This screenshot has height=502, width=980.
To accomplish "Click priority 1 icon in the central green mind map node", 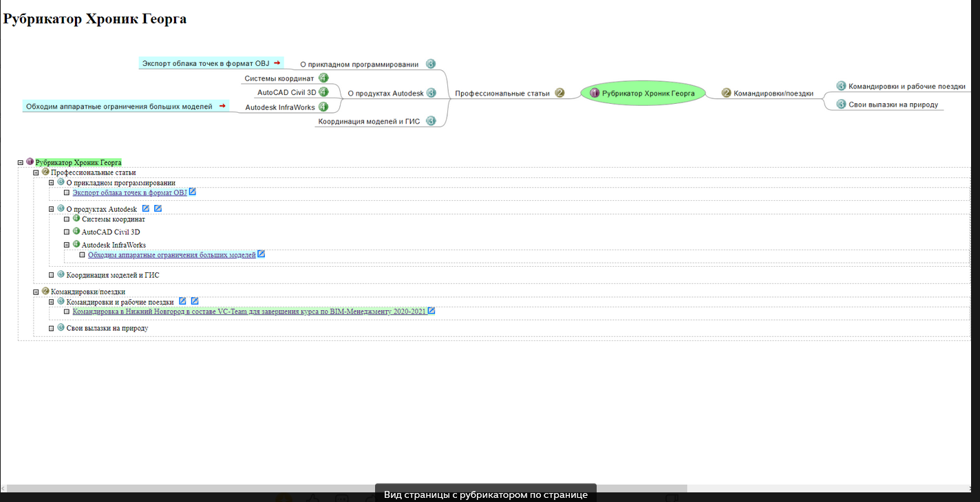I will (595, 93).
